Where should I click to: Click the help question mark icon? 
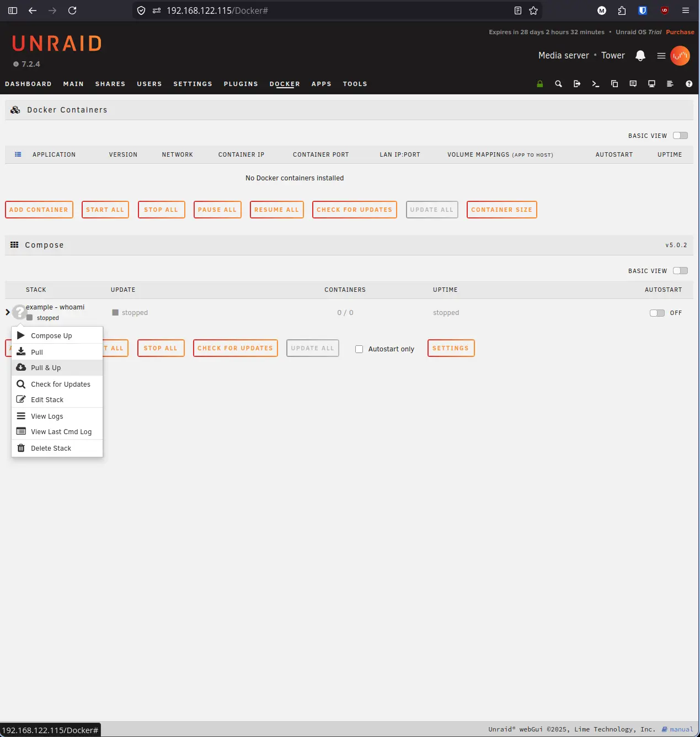689,84
